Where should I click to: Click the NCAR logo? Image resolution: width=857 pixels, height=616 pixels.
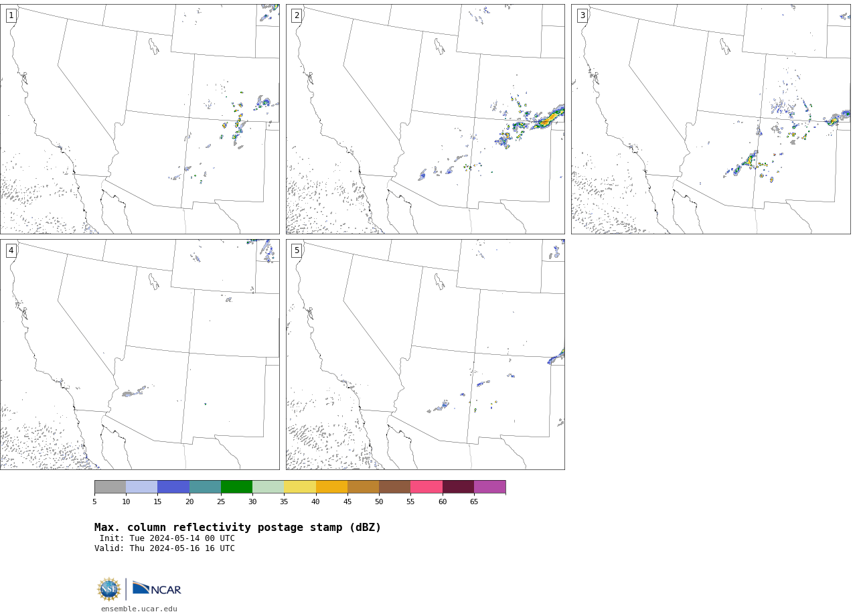pyautogui.click(x=157, y=589)
